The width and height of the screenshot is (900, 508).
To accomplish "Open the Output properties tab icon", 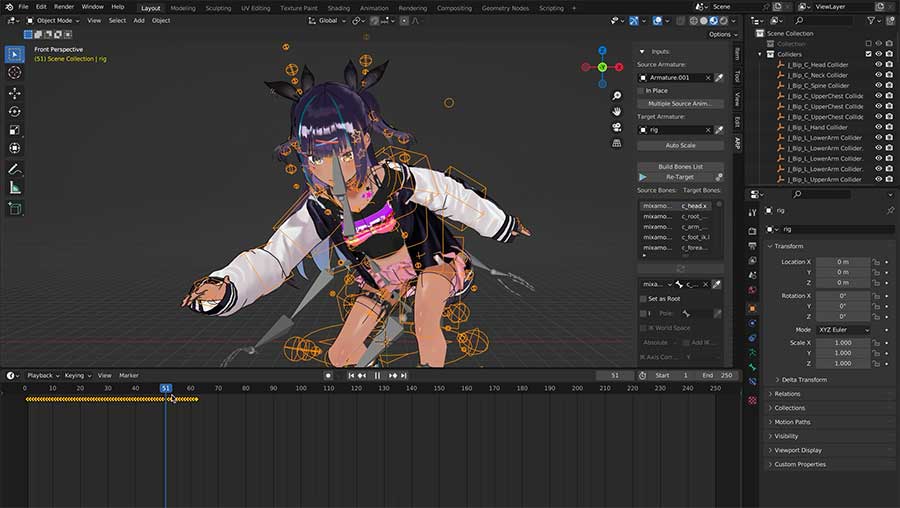I will [752, 246].
